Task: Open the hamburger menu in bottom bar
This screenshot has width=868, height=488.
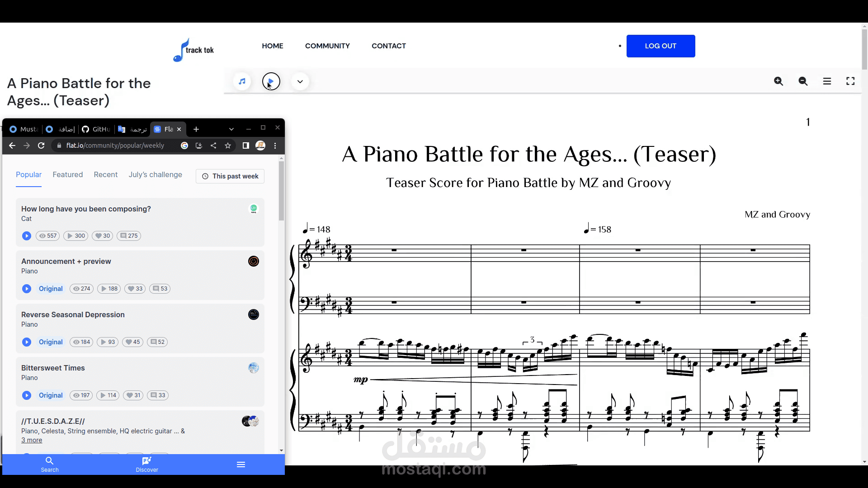Action: pos(241,465)
